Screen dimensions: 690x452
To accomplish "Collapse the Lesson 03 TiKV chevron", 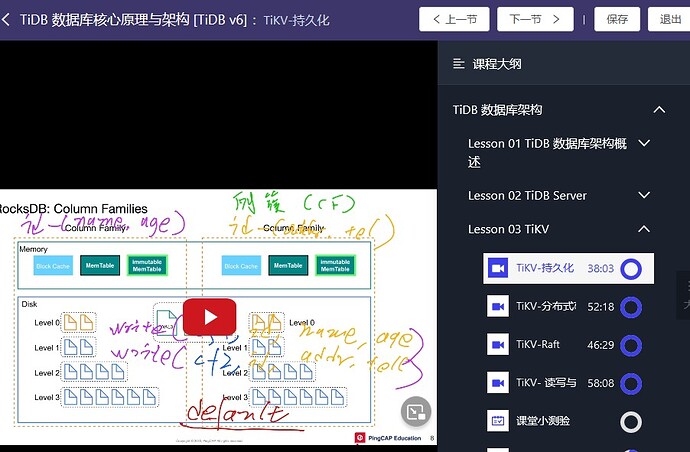I will click(x=644, y=230).
